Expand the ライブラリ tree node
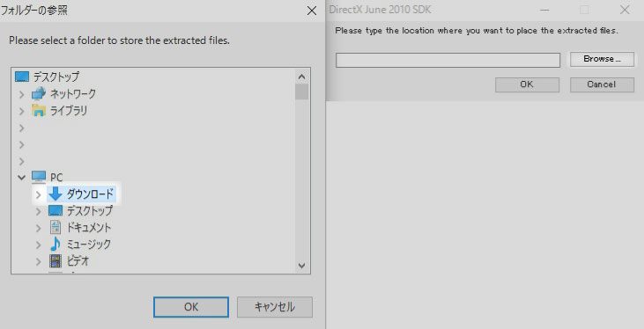The image size is (644, 329). (22, 111)
